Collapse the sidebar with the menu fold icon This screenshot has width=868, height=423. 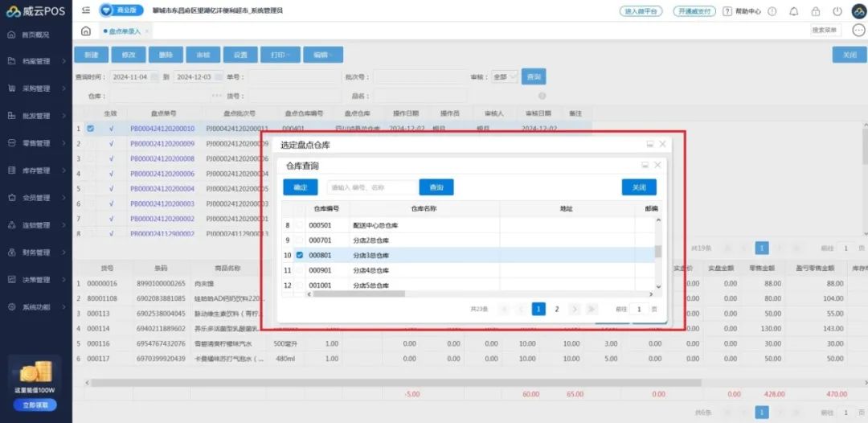click(86, 11)
